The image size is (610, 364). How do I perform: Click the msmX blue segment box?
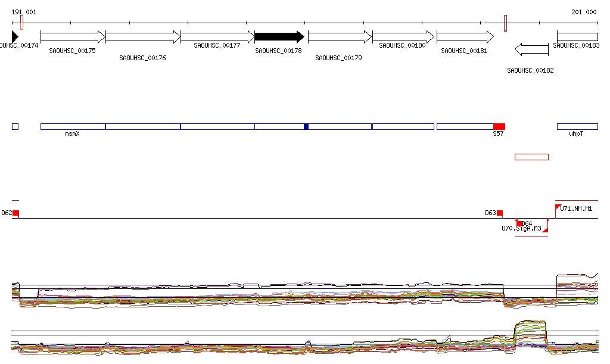click(x=73, y=126)
